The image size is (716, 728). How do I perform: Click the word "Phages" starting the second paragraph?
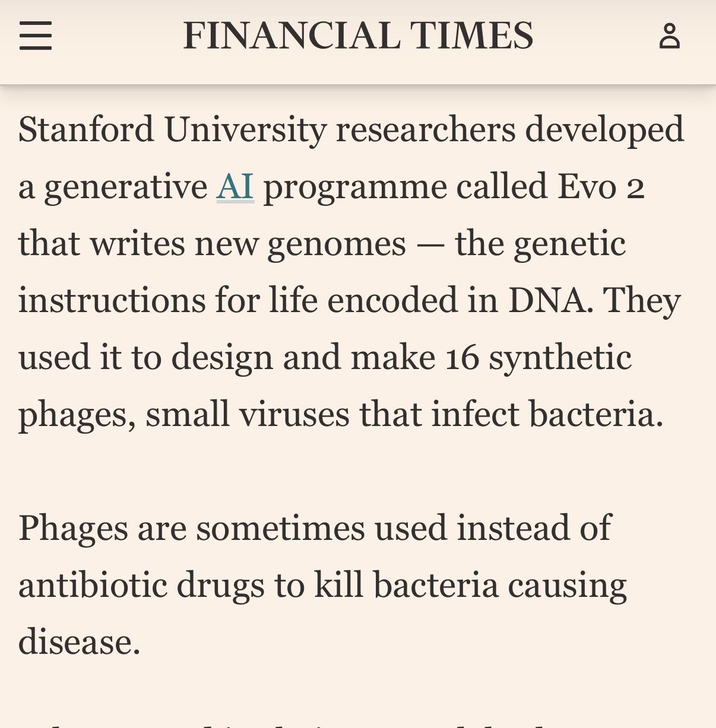click(x=73, y=529)
